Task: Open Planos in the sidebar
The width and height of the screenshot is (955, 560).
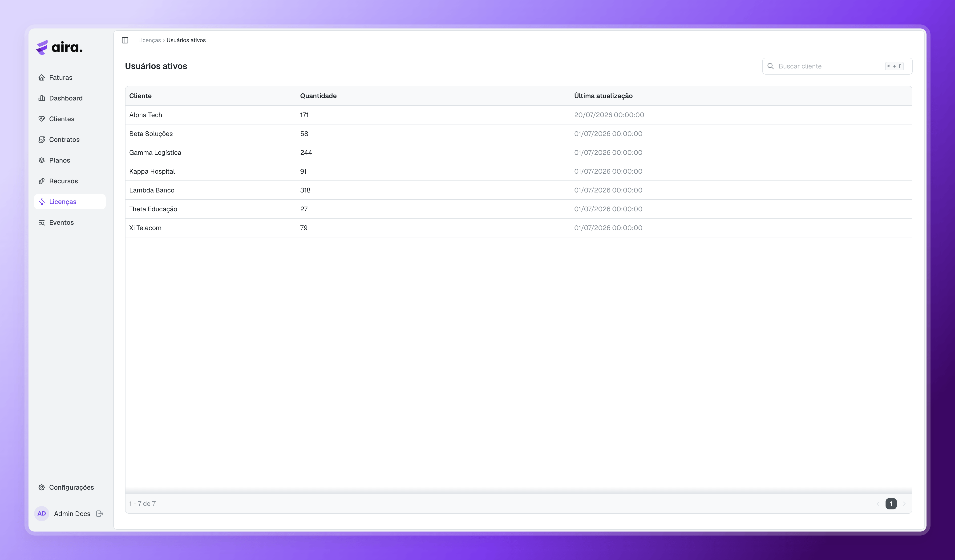Action: (x=70, y=160)
